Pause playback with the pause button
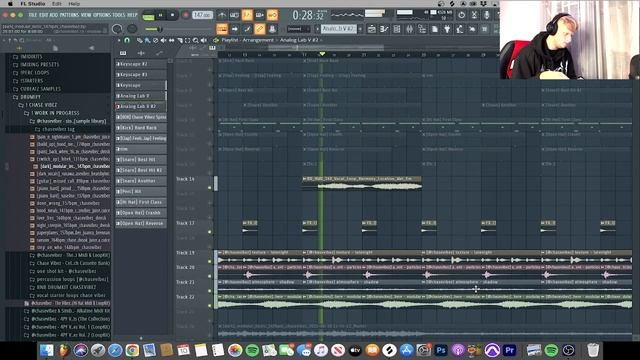640x360 pixels. click(160, 15)
